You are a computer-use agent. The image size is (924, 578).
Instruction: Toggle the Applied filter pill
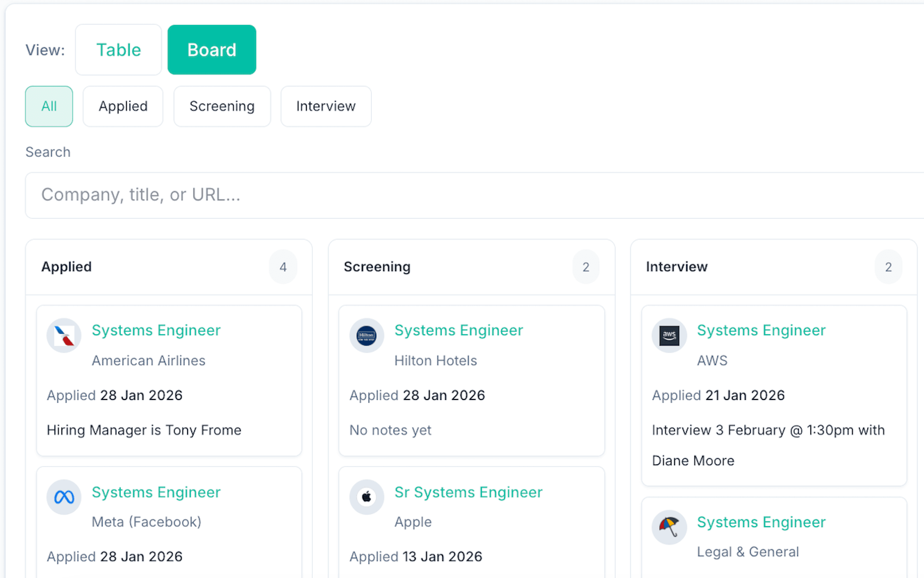pyautogui.click(x=123, y=106)
